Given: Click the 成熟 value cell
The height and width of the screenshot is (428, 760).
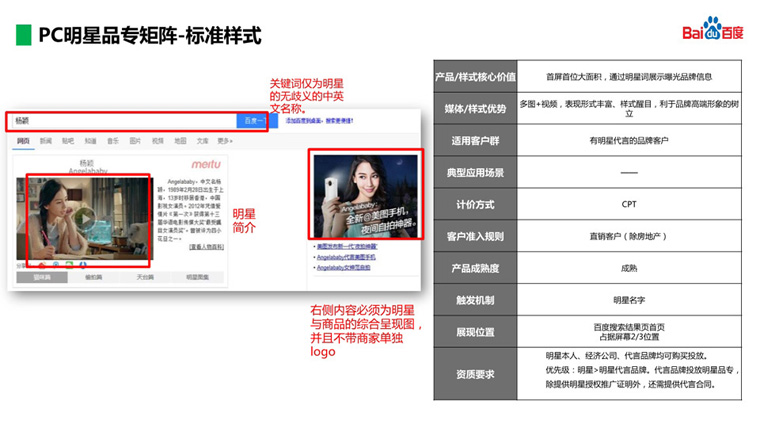Looking at the screenshot, I should point(629,268).
